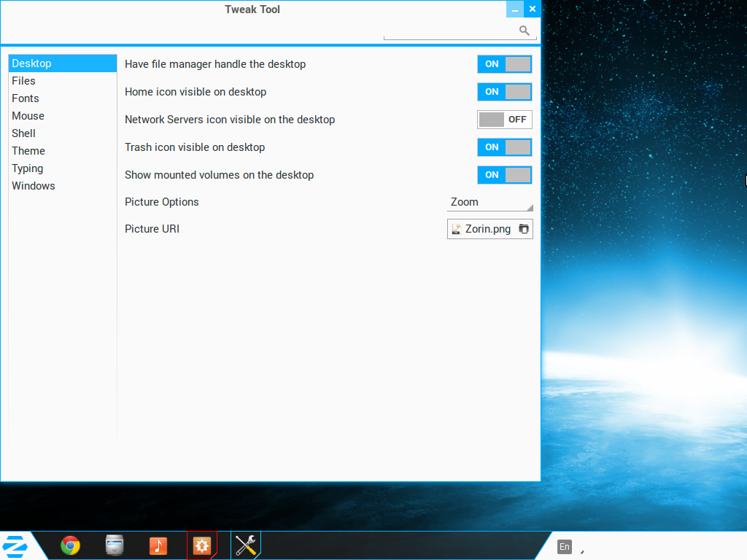Screen dimensions: 747x560
Task: Toggle file manager handling the desktop
Action: coord(505,64)
